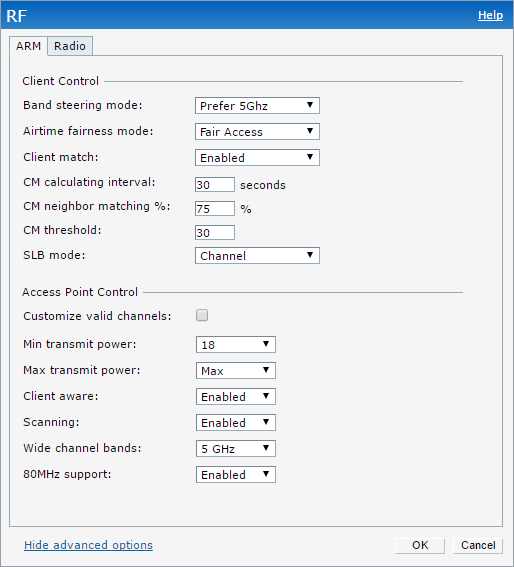The image size is (514, 567).
Task: Expand the Max transmit power dropdown
Action: pyautogui.click(x=236, y=371)
